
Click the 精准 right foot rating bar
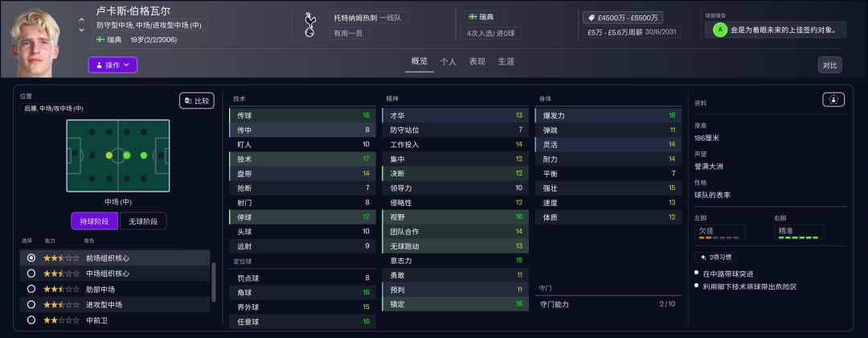tap(797, 237)
